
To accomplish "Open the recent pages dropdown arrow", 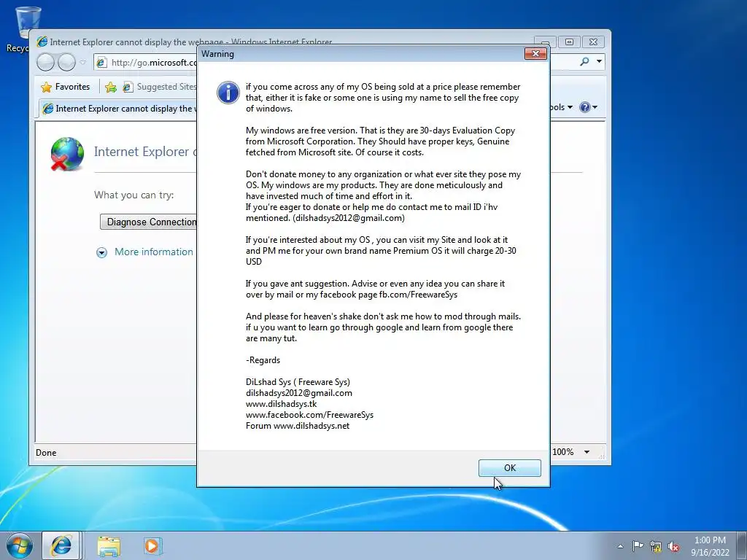I will click(83, 63).
